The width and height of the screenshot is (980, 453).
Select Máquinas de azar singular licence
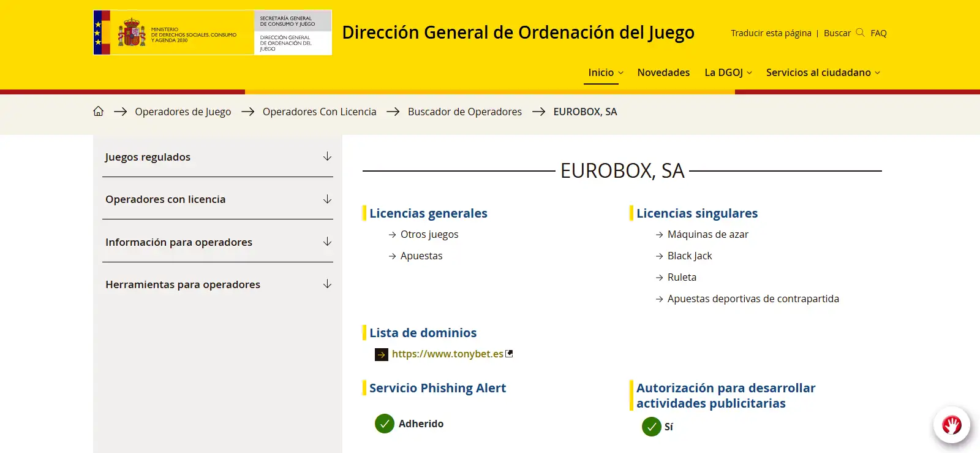coord(708,234)
